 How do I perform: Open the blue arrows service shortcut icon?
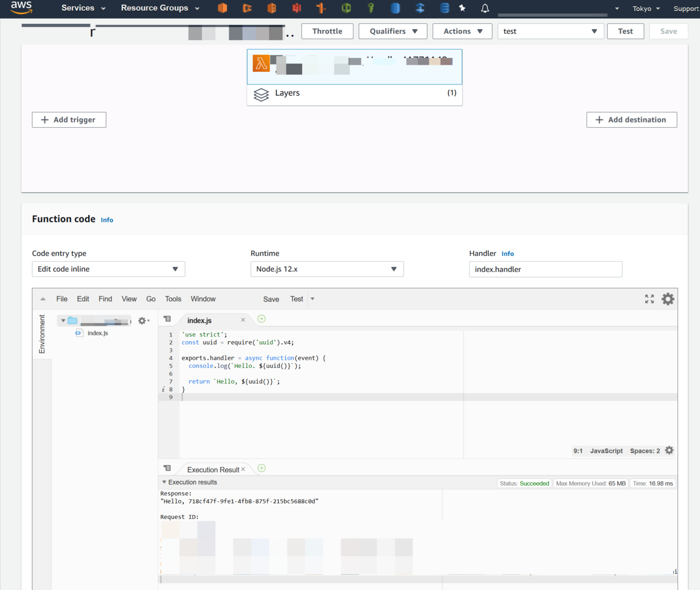coord(420,8)
